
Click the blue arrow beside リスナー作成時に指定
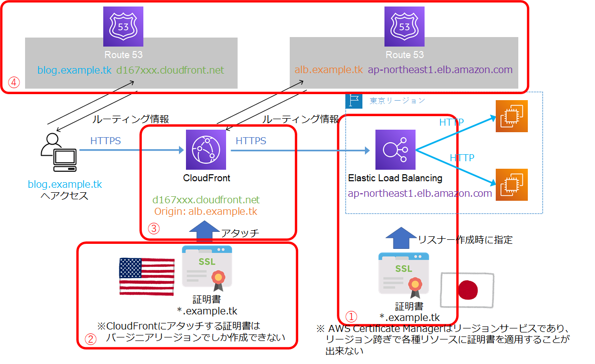(x=401, y=238)
